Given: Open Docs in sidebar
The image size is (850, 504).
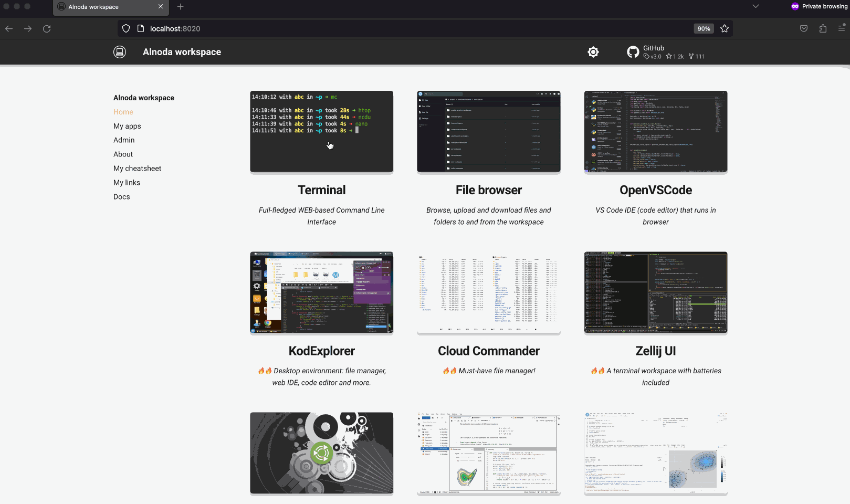Looking at the screenshot, I should click(x=122, y=197).
